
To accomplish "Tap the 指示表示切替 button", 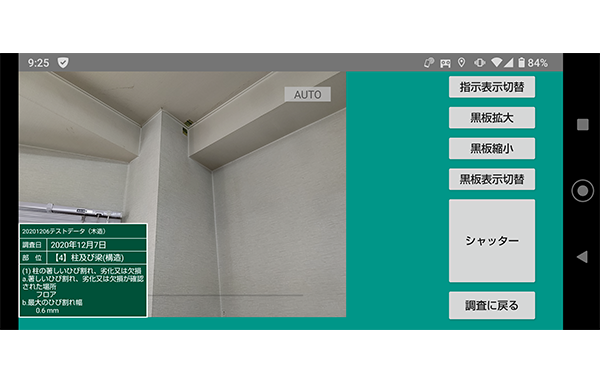I will tap(492, 87).
